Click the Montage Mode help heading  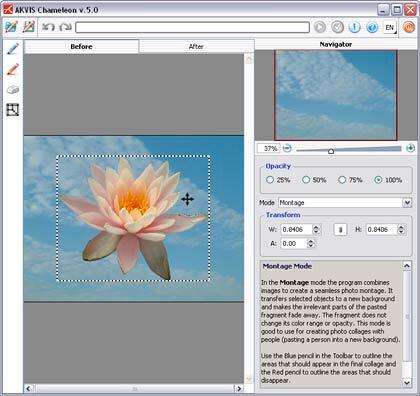click(x=287, y=266)
